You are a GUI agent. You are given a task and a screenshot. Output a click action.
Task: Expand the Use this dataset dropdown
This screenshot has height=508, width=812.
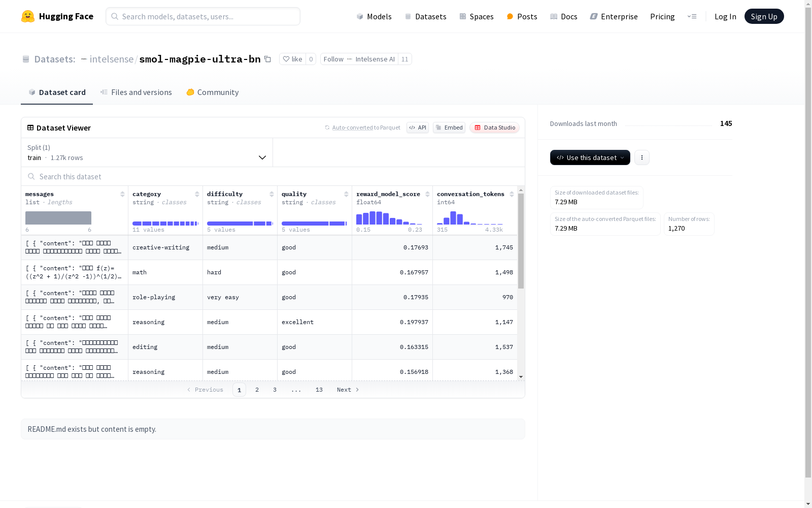click(590, 157)
